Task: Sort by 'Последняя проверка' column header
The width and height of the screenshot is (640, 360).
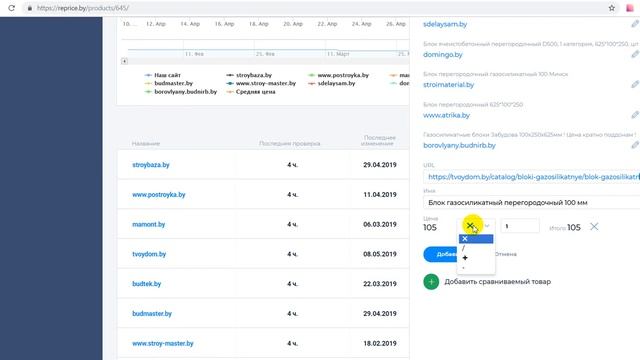Action: click(x=289, y=144)
